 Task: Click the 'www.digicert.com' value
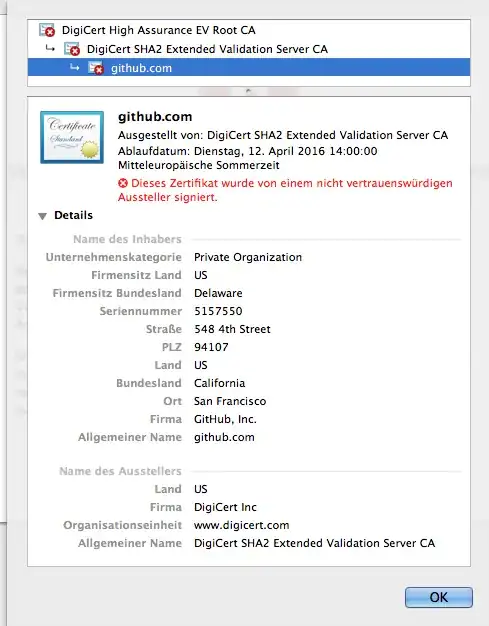coord(242,525)
